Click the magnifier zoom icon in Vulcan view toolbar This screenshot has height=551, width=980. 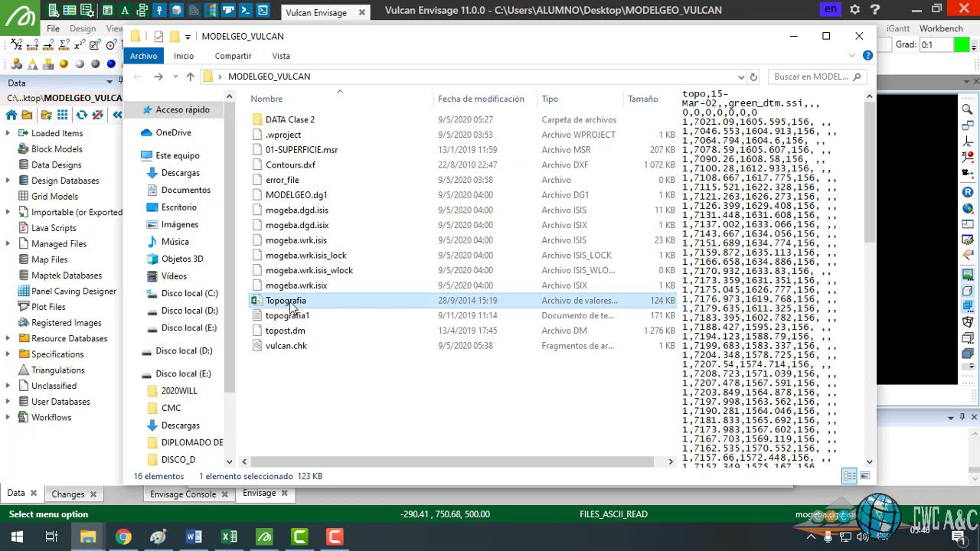[967, 109]
